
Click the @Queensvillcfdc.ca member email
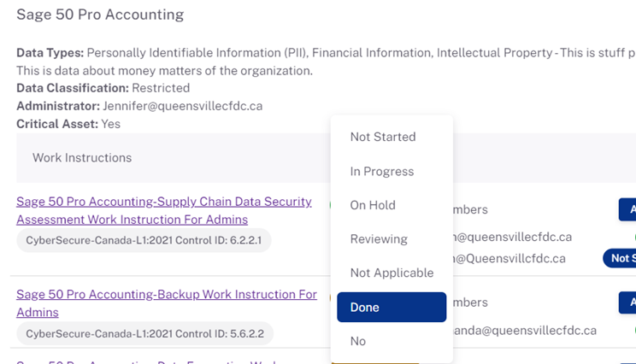point(509,259)
